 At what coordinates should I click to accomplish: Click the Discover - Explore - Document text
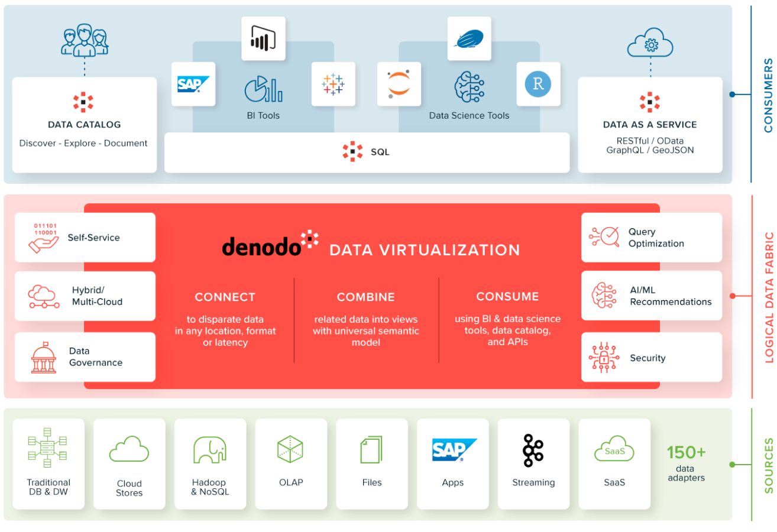[83, 143]
